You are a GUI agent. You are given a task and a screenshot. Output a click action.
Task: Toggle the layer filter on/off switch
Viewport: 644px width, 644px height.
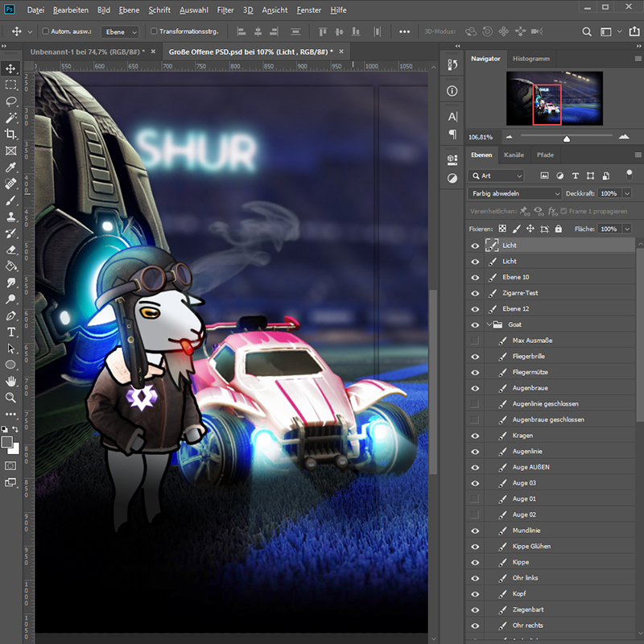coord(630,175)
